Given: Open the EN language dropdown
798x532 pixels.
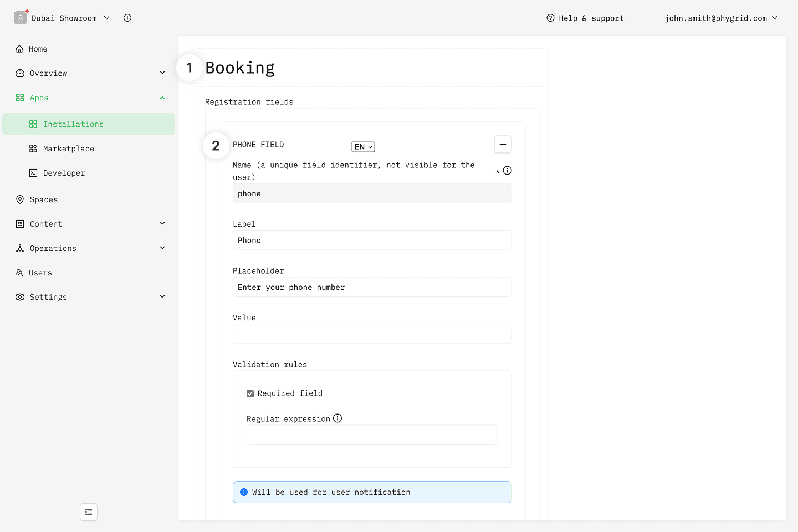Looking at the screenshot, I should [363, 147].
